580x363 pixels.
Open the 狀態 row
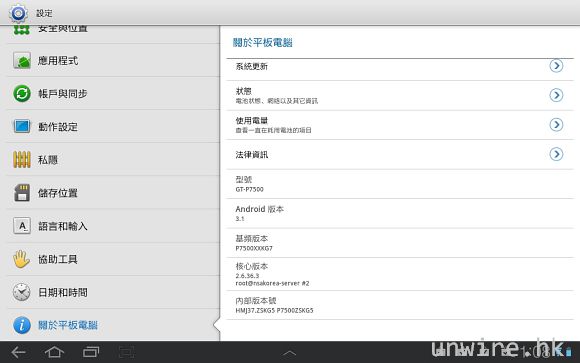[400, 95]
